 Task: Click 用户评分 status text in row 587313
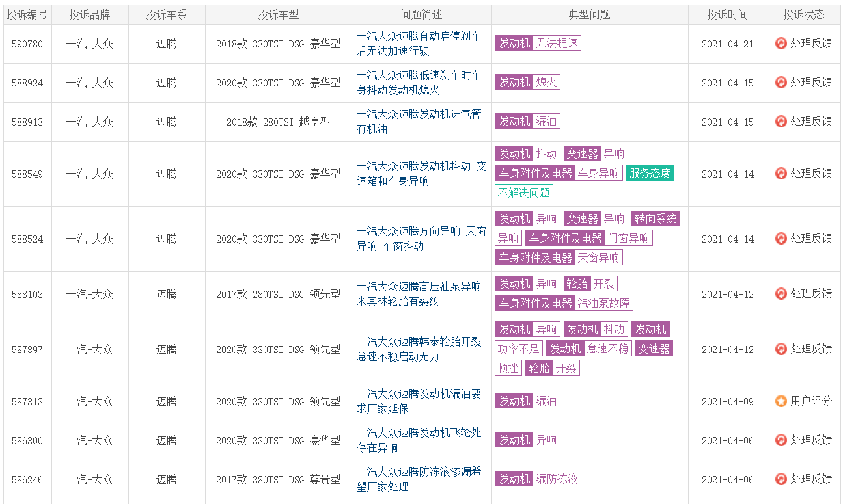pyautogui.click(x=811, y=401)
